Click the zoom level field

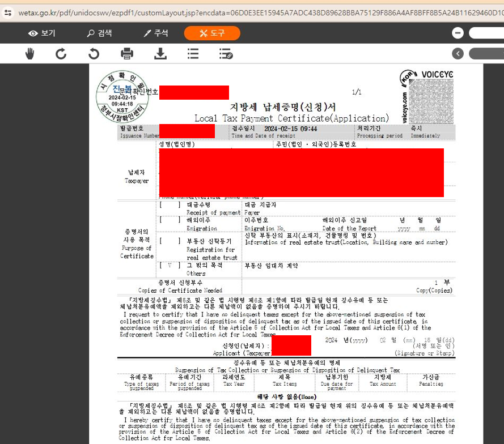486,33
